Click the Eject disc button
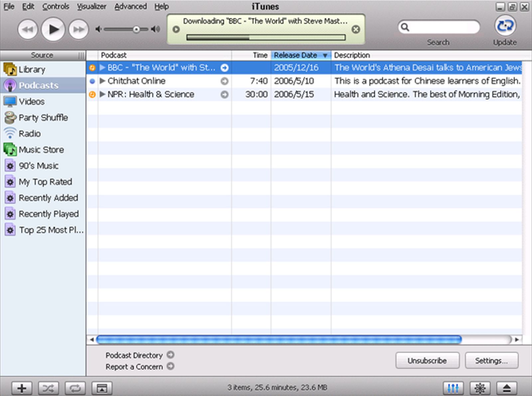Screen dimensions: 532x396 (507, 388)
